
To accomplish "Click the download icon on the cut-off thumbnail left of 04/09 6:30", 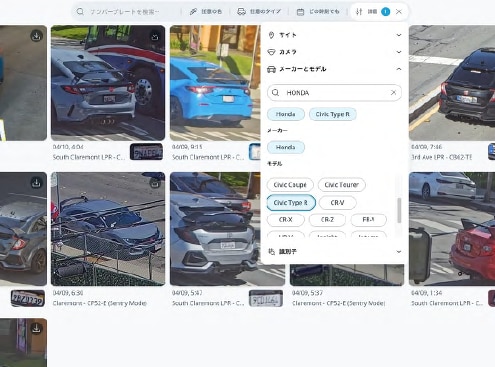I will click(x=36, y=183).
